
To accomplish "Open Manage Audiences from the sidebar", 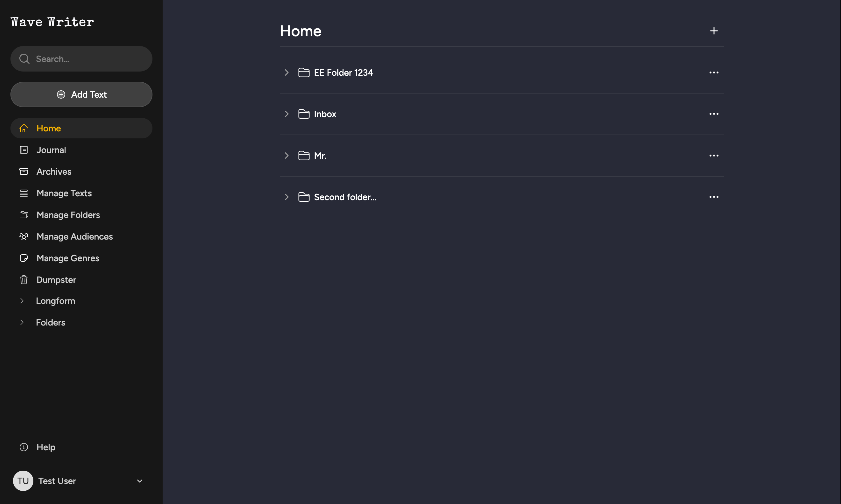I will coord(74,237).
